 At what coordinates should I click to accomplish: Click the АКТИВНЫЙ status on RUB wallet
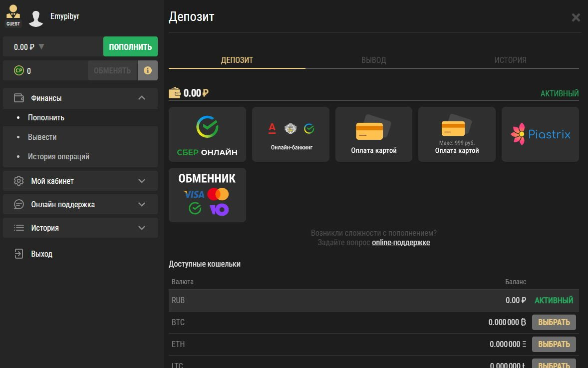pyautogui.click(x=554, y=300)
